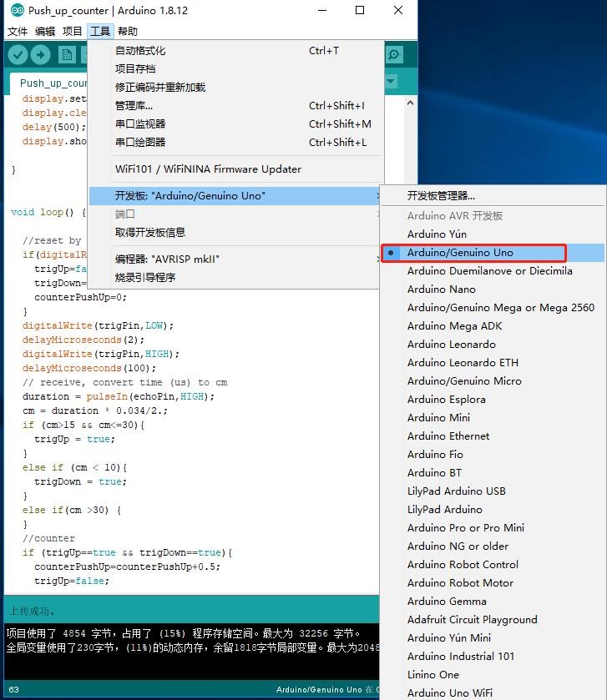Click the editor vertical scrollbar up arrow

point(410,103)
